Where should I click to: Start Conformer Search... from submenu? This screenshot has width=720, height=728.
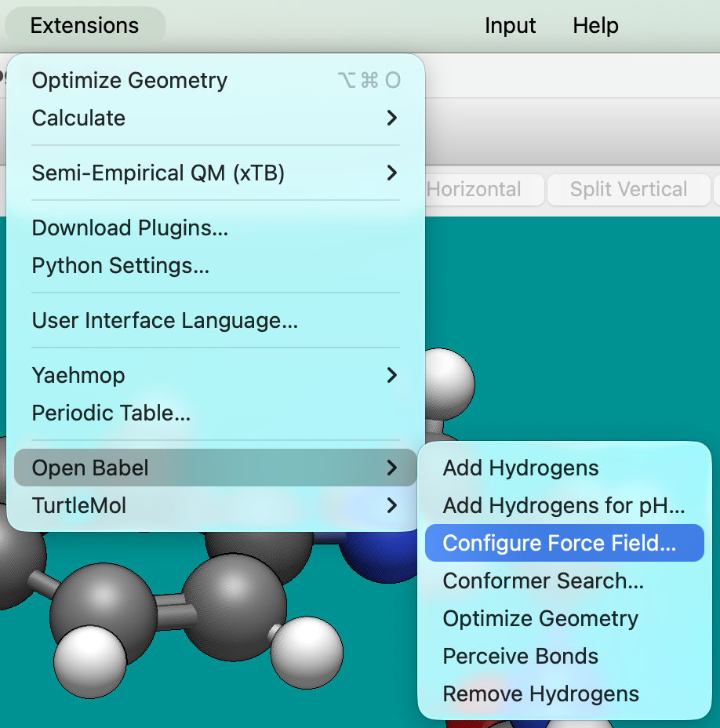[543, 581]
